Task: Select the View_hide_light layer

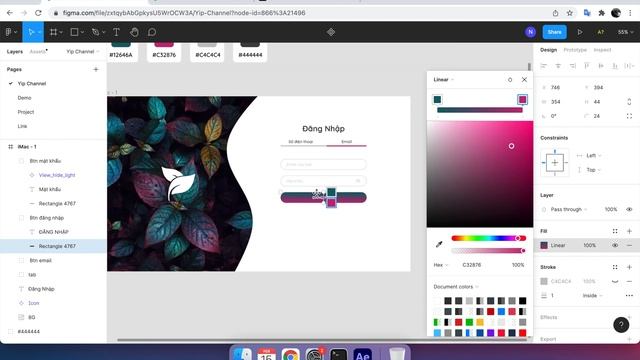Action: tap(57, 175)
